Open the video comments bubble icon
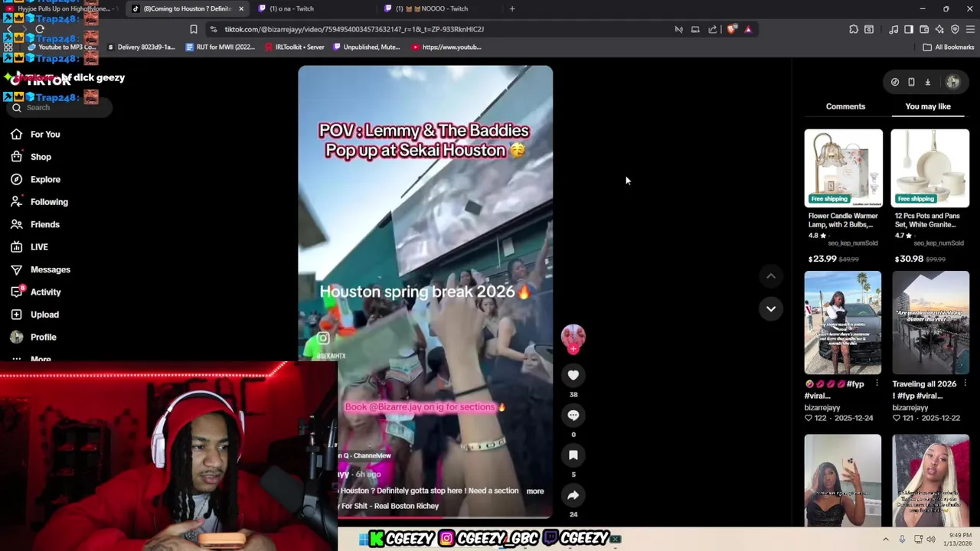The width and height of the screenshot is (980, 551). (573, 415)
